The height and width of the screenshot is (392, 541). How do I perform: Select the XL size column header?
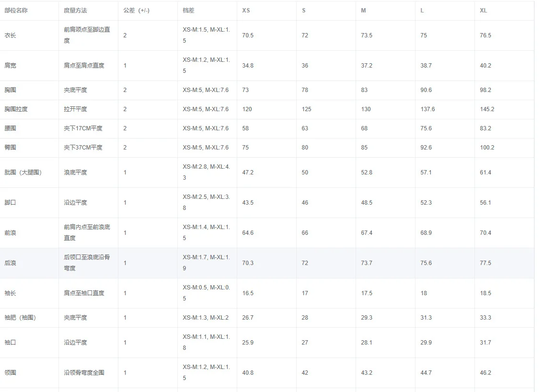tap(483, 11)
